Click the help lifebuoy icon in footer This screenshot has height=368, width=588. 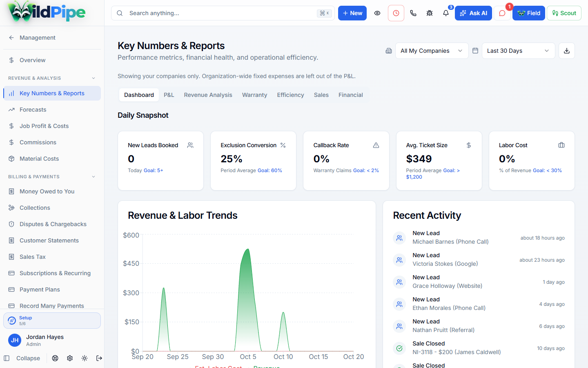55,358
